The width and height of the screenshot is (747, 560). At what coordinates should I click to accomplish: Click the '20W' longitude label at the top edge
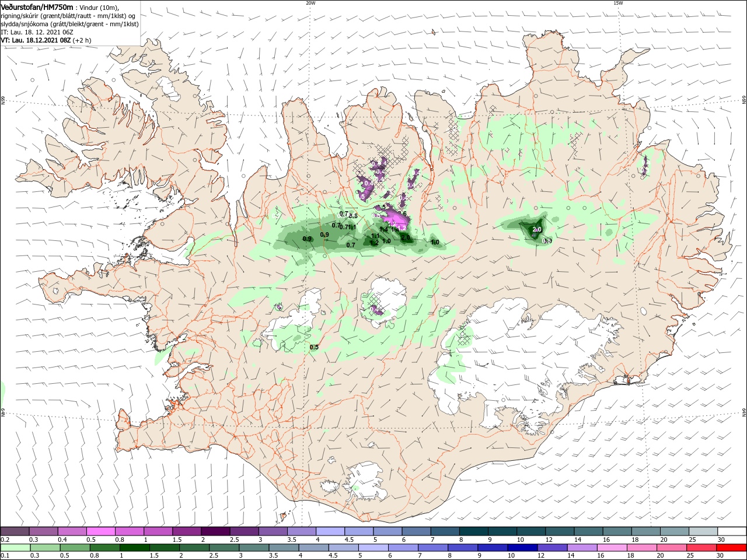point(310,3)
